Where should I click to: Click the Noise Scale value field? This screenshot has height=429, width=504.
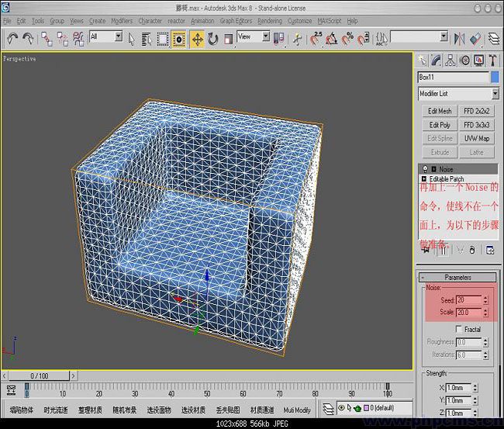[x=468, y=313]
